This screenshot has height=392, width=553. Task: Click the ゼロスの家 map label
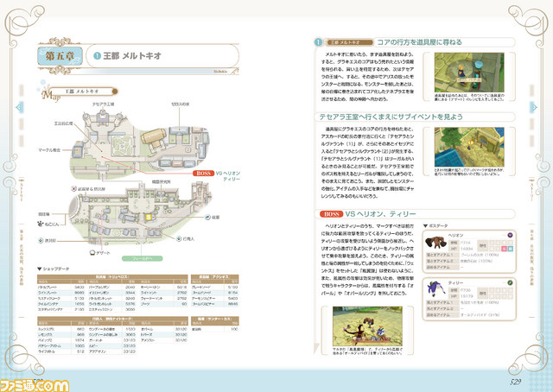pos(181,104)
